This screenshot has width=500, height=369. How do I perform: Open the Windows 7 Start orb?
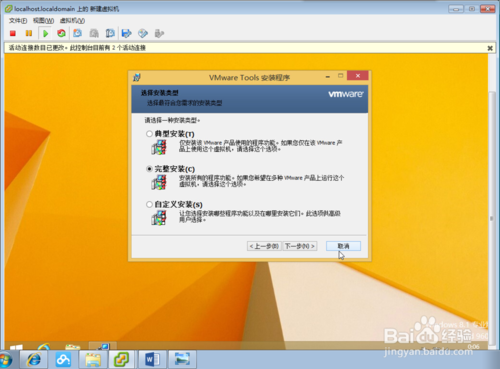click(5, 360)
